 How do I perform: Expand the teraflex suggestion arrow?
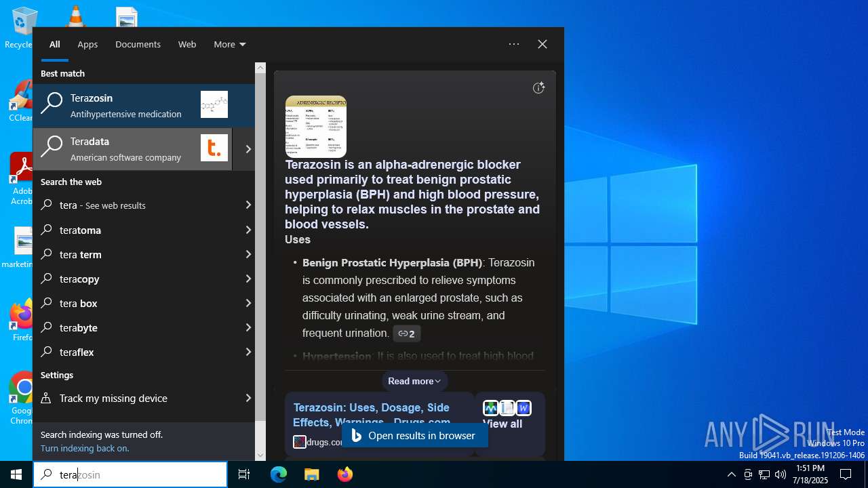click(x=248, y=352)
